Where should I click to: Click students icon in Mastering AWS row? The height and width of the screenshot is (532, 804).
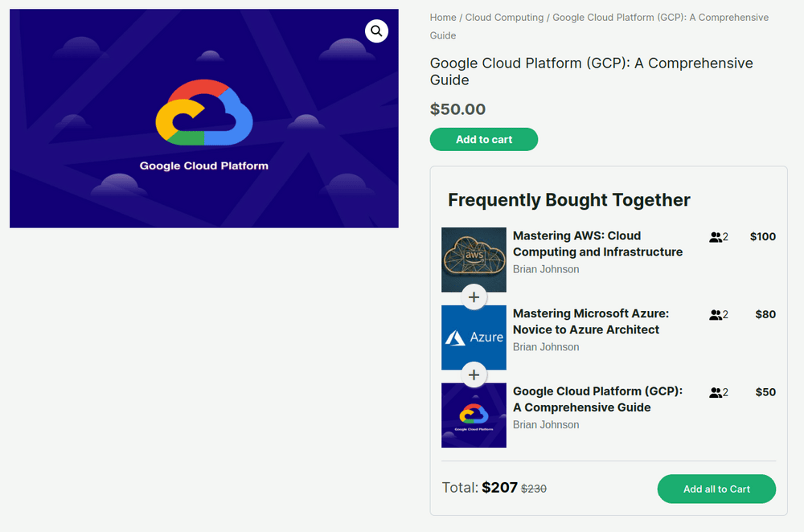coord(716,237)
